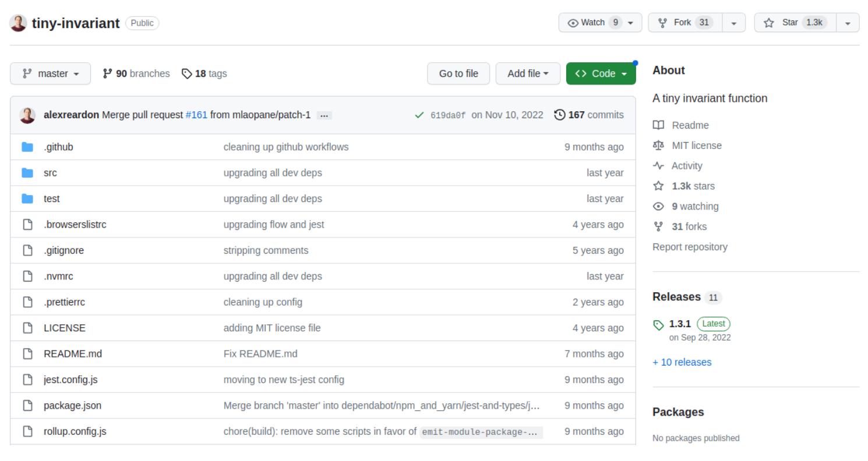
Task: Expand the commit message ellipsis
Action: tap(324, 115)
